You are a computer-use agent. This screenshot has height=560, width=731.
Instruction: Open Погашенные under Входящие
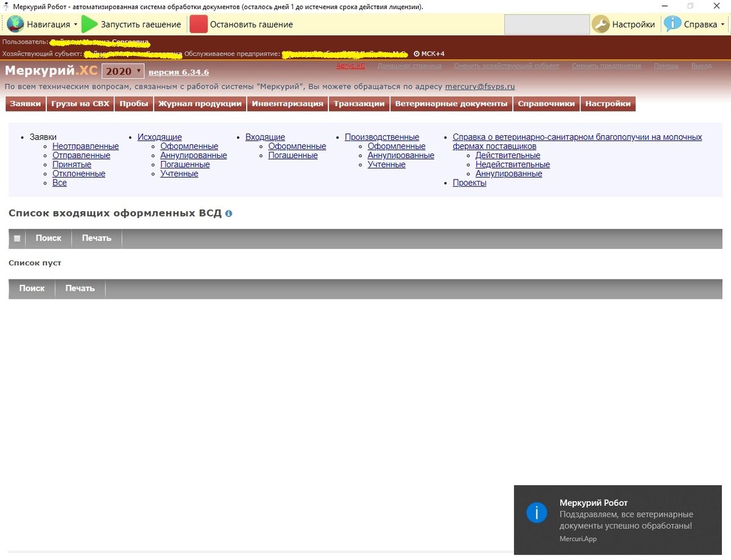pyautogui.click(x=293, y=155)
